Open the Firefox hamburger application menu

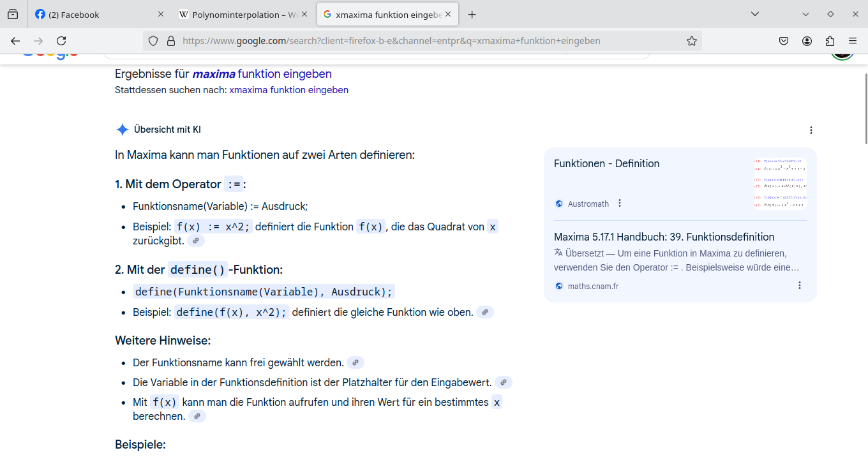[x=853, y=41]
